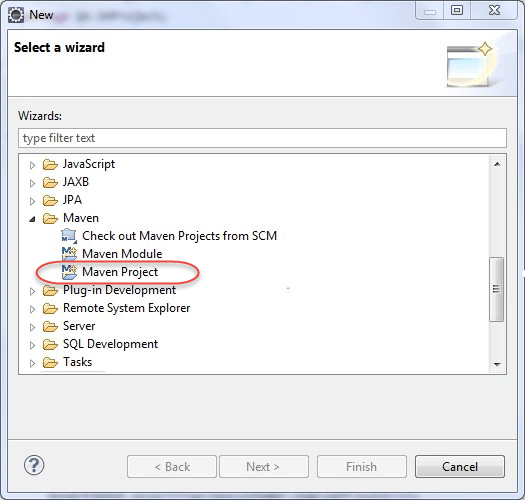
Task: Click the Next button
Action: click(264, 467)
